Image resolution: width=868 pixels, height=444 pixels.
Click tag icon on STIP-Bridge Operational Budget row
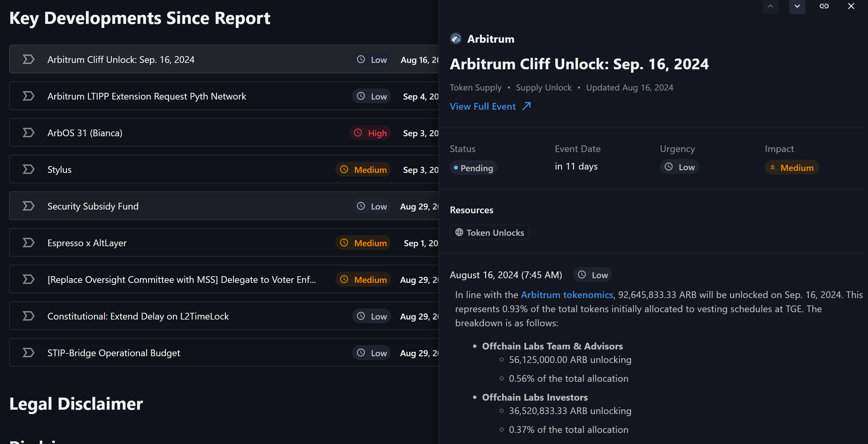coord(28,353)
